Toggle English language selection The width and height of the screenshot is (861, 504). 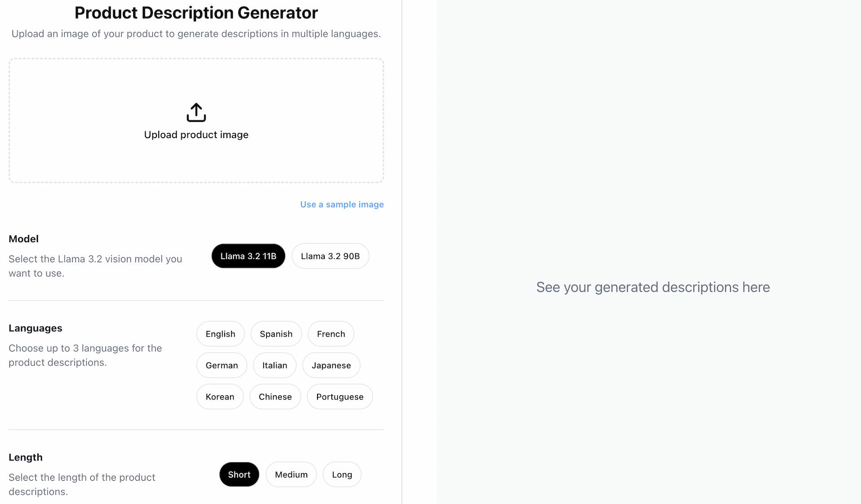point(220,334)
